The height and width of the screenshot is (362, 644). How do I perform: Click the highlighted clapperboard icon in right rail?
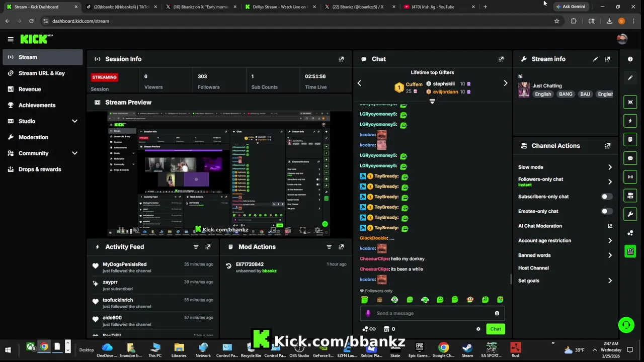[x=630, y=251]
